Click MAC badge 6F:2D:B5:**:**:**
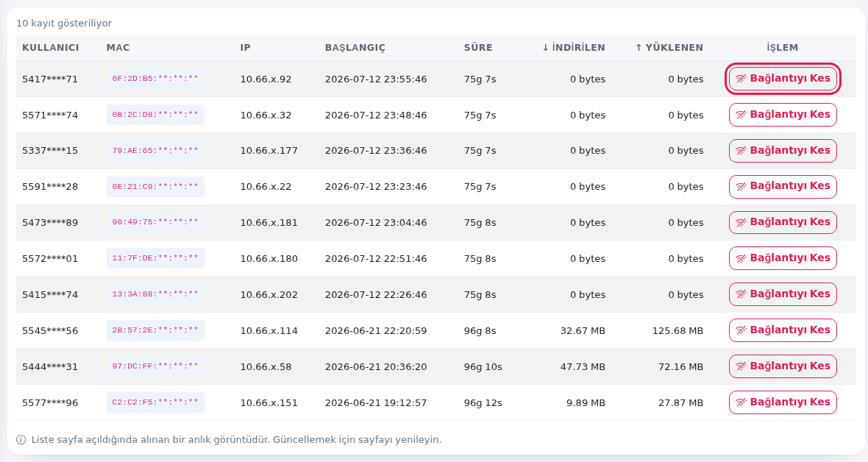 coord(155,79)
